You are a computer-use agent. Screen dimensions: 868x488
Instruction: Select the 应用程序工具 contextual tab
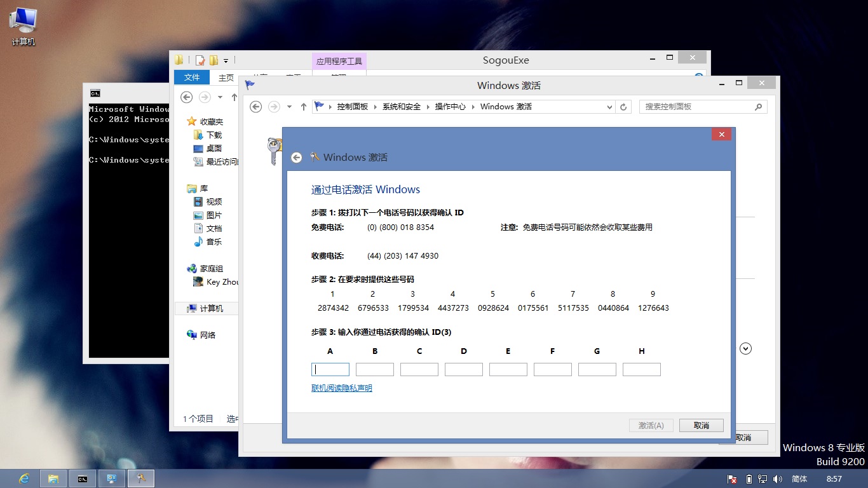(x=339, y=61)
